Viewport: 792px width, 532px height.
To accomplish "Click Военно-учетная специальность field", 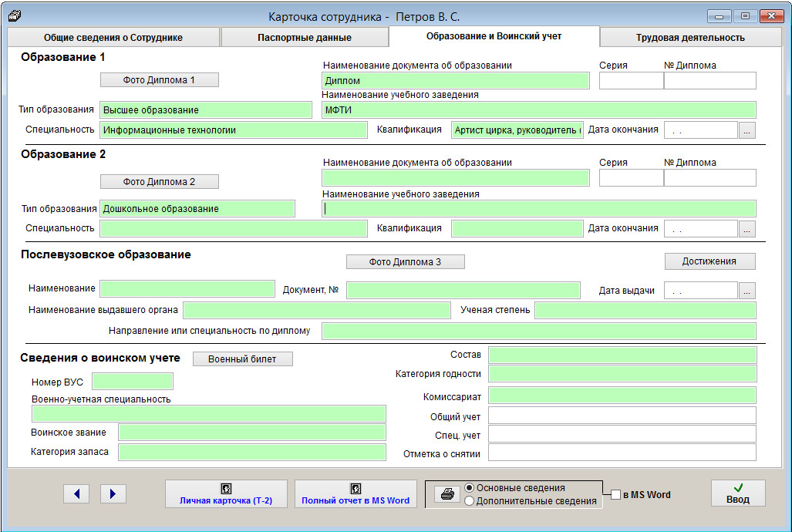I will (209, 414).
